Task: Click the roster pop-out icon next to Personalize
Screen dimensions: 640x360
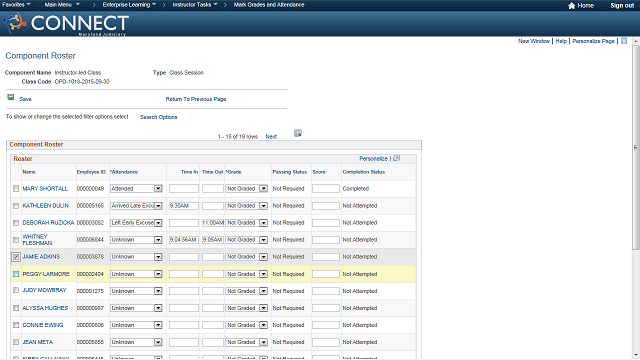Action: pos(396,158)
